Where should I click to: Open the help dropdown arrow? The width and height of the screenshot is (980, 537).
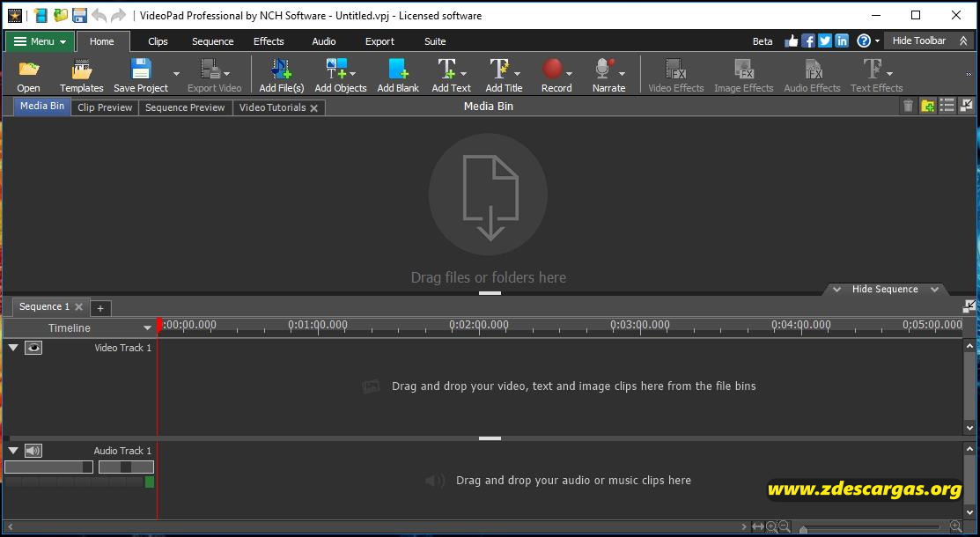tap(877, 41)
